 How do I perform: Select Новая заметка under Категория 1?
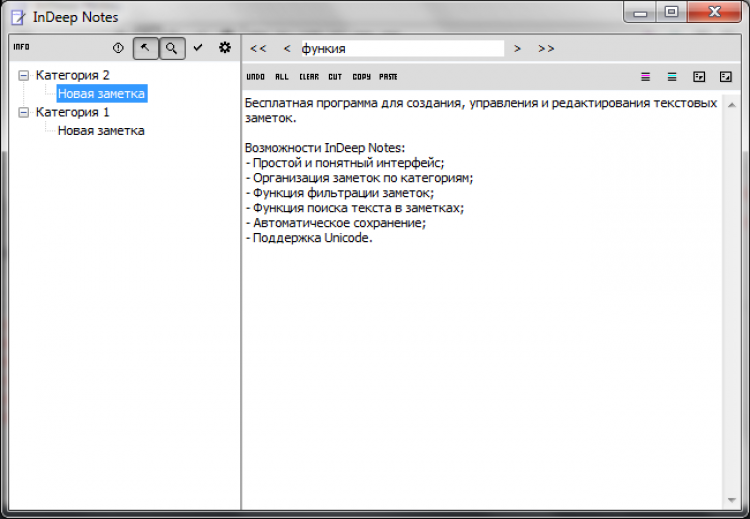point(101,131)
